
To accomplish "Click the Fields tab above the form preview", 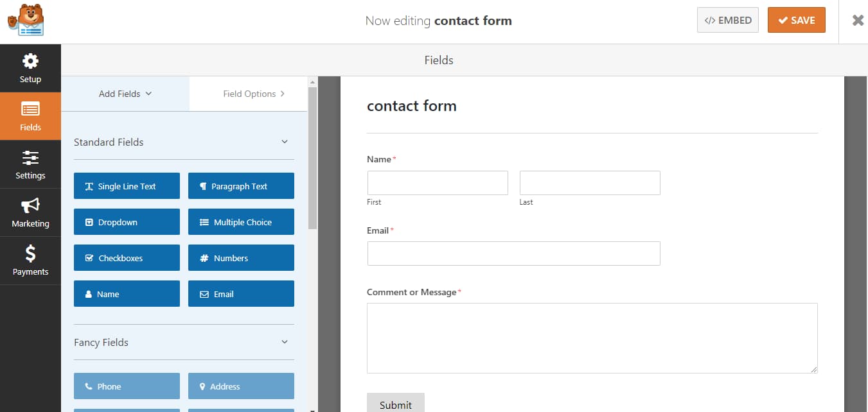I will [x=439, y=60].
